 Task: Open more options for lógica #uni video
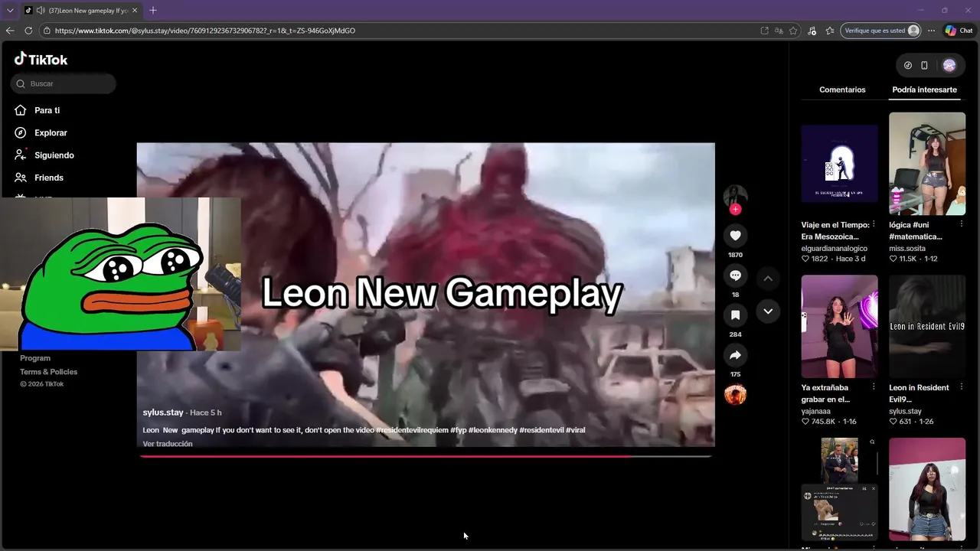pyautogui.click(x=962, y=224)
